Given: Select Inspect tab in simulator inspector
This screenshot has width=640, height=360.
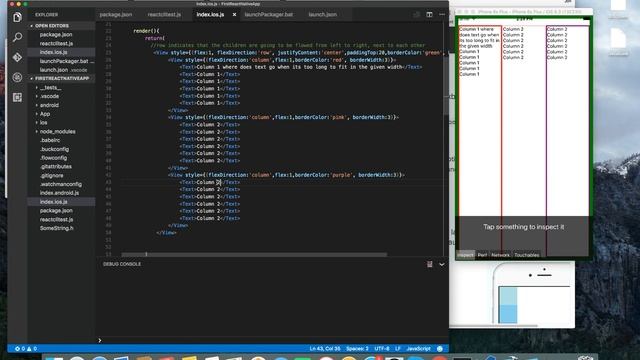Looking at the screenshot, I should tap(465, 255).
